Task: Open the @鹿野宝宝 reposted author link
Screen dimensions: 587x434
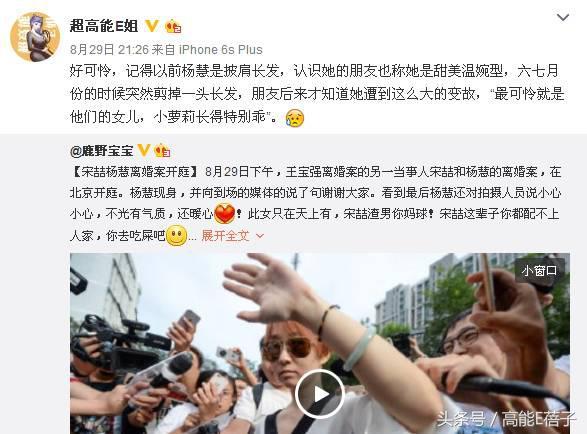Action: tap(101, 151)
